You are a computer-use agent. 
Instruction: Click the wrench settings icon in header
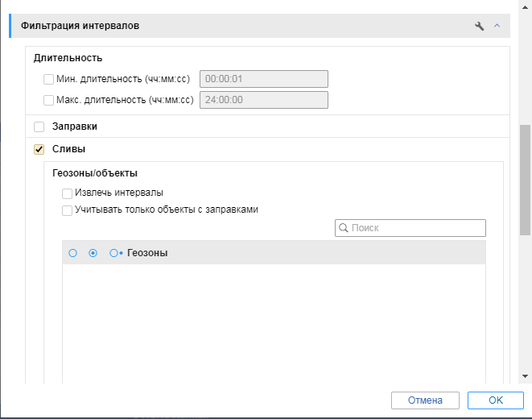[x=480, y=26]
